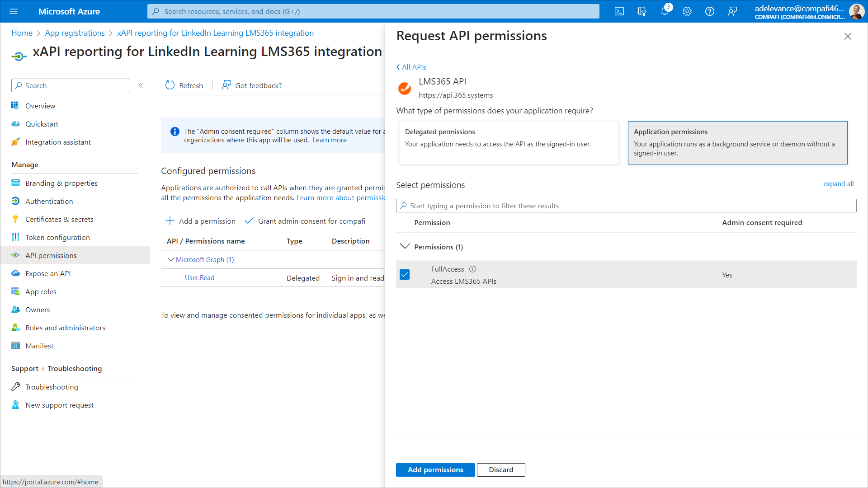Open Certificates & secrets menu item

pyautogui.click(x=59, y=219)
